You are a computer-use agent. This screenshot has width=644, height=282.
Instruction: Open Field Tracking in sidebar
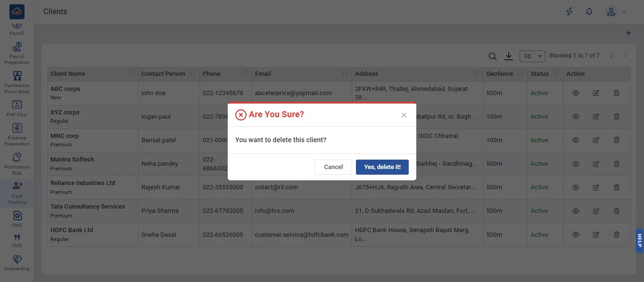click(x=17, y=193)
